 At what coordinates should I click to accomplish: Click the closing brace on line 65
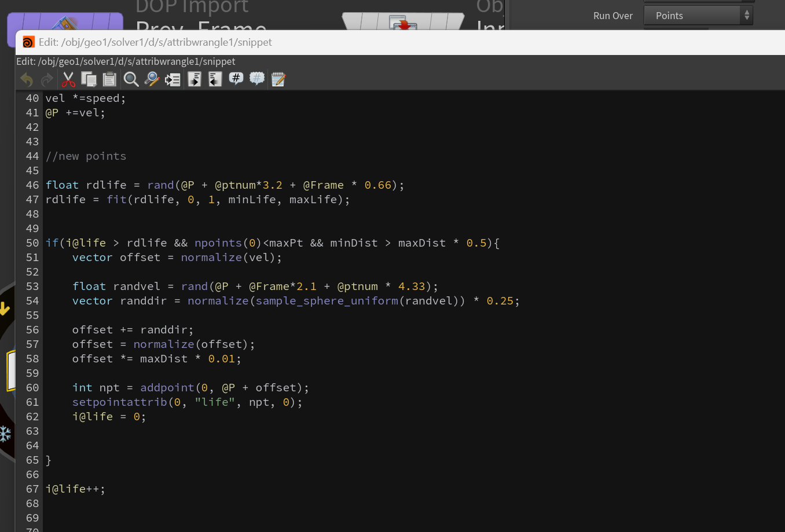coord(49,460)
